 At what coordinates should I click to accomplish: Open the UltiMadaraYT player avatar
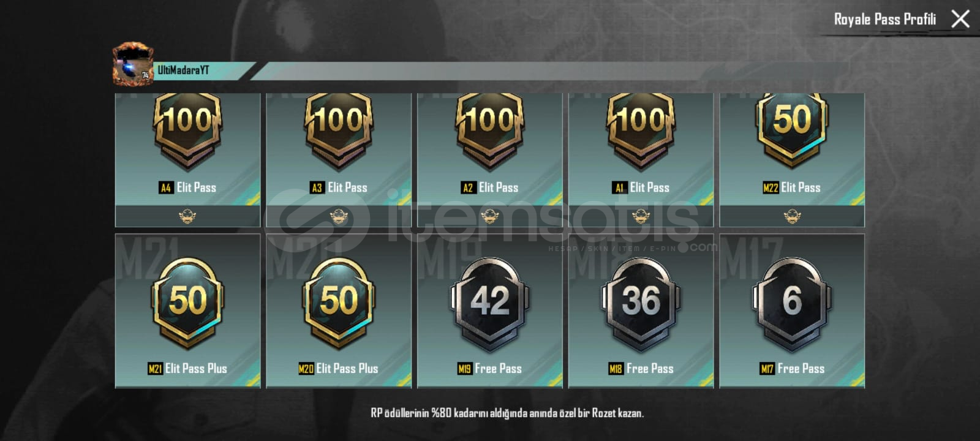click(x=133, y=64)
